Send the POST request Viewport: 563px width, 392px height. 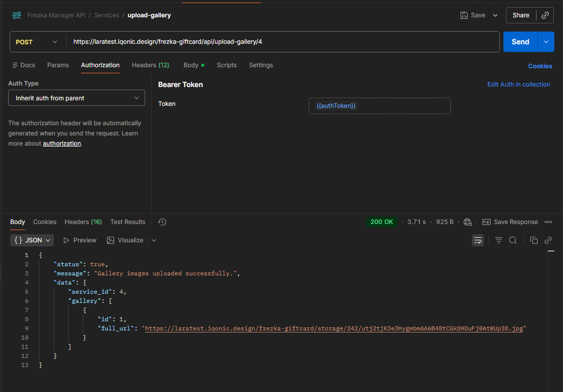(520, 42)
